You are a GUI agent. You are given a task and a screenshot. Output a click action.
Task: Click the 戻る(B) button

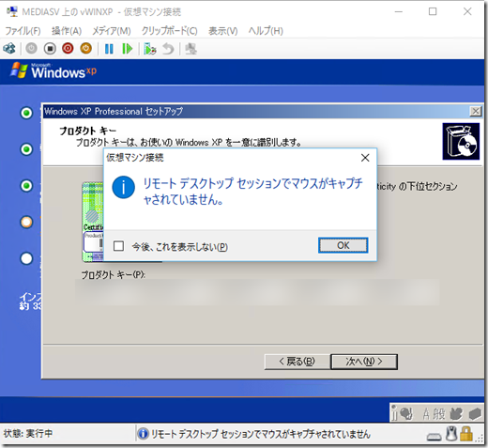[x=297, y=362]
